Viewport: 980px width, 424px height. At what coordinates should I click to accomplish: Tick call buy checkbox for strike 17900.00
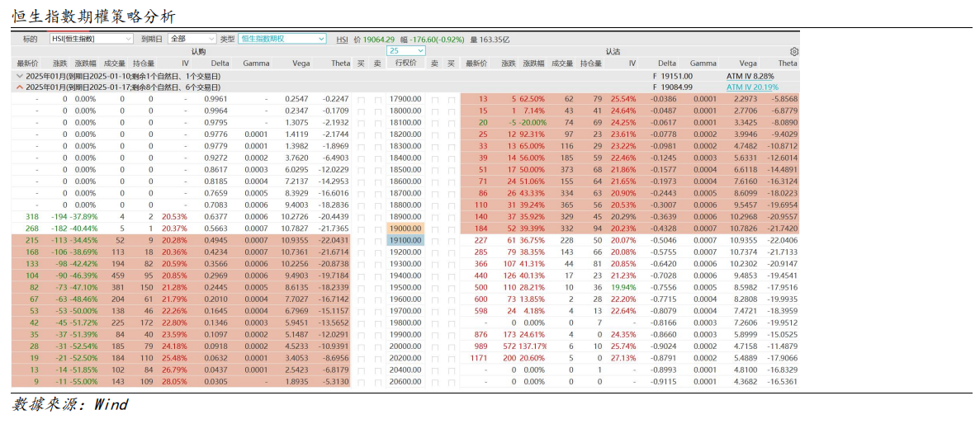pyautogui.click(x=361, y=99)
